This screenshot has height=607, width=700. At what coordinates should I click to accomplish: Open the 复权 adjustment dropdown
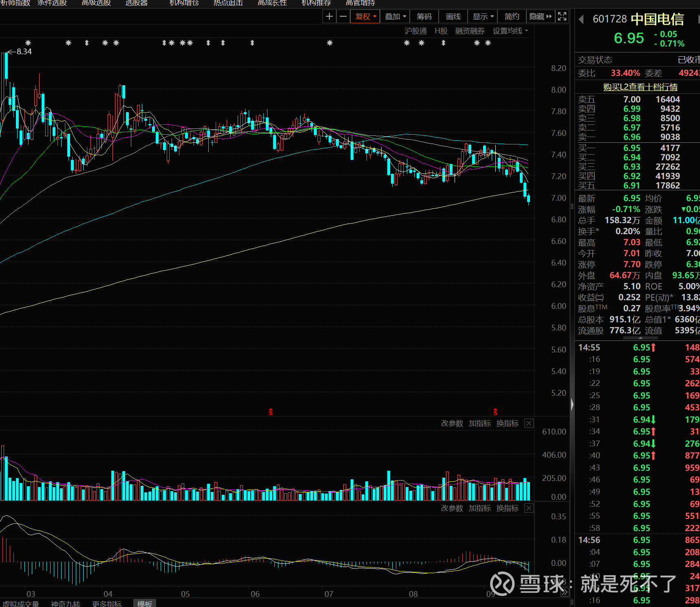(x=365, y=17)
